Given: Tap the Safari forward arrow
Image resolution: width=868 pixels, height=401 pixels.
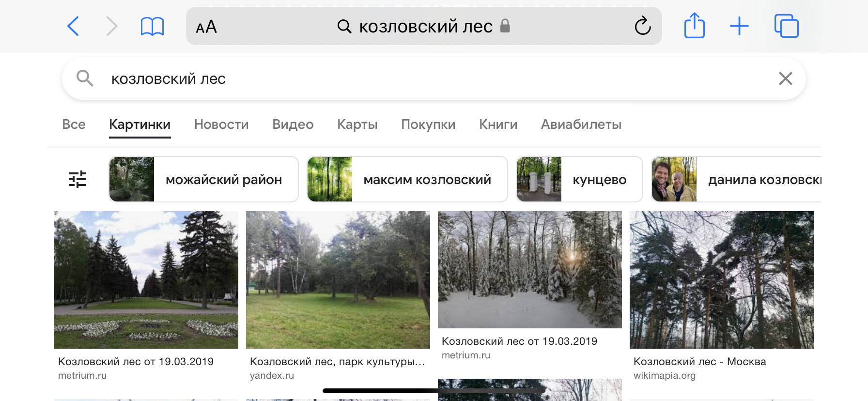Looking at the screenshot, I should [111, 26].
